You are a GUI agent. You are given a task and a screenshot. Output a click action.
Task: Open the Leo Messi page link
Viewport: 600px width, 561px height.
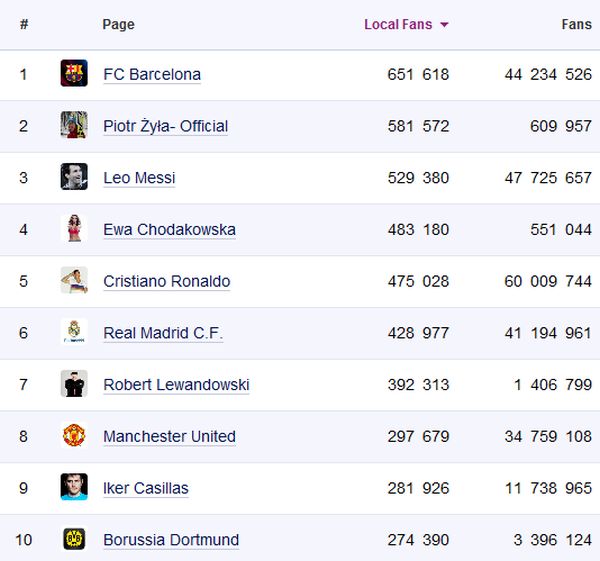[139, 178]
